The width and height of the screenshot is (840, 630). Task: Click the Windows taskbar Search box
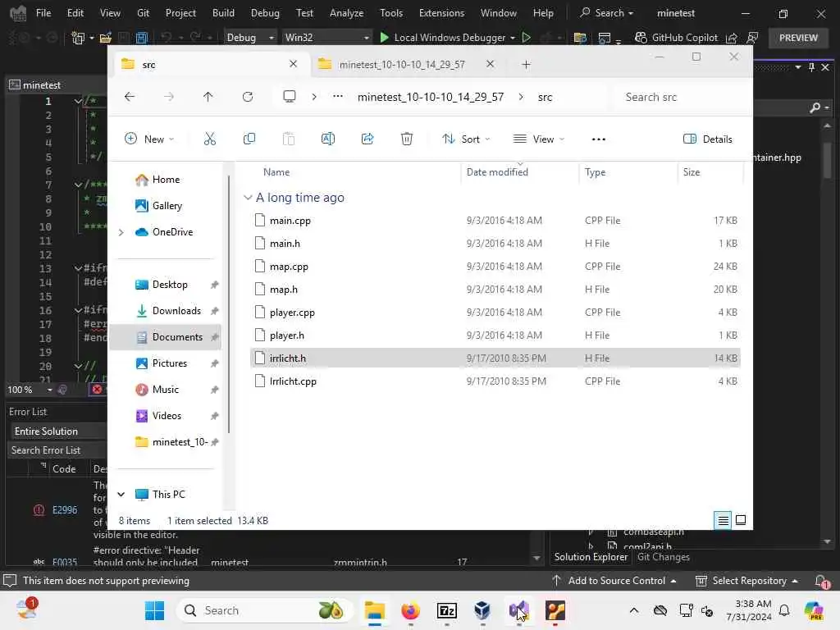[x=265, y=610]
